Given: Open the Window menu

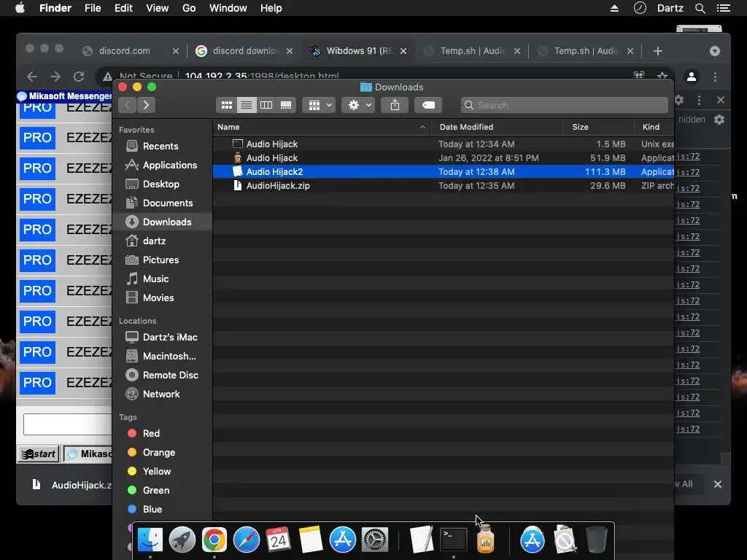Looking at the screenshot, I should coord(228,8).
